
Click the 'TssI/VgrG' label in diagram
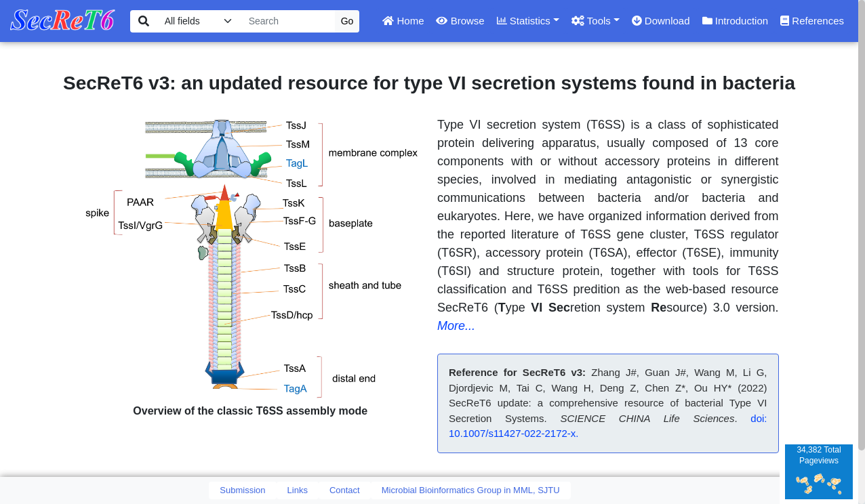[x=140, y=226]
